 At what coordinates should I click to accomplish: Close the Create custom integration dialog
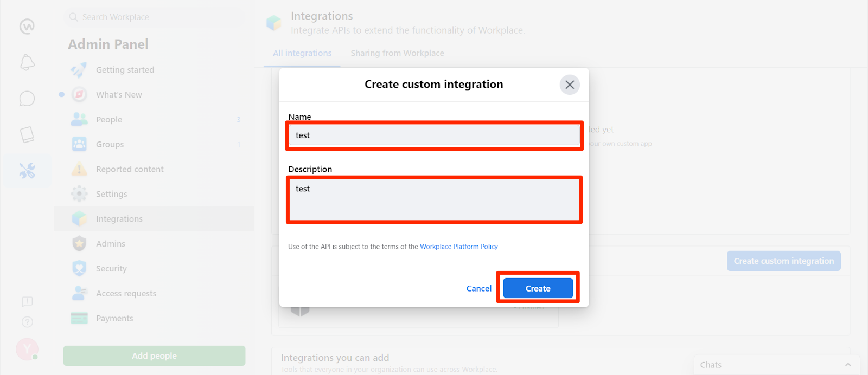570,85
